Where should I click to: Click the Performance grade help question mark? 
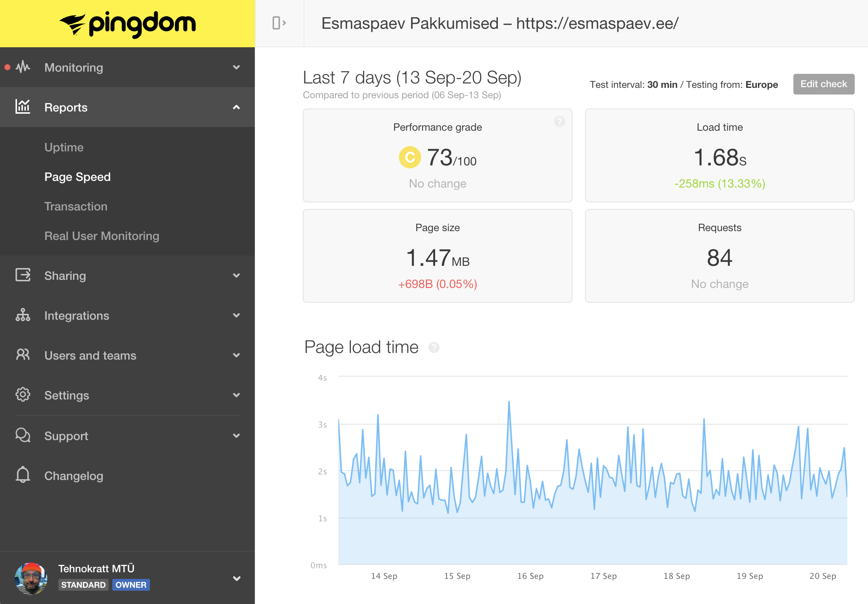click(560, 121)
